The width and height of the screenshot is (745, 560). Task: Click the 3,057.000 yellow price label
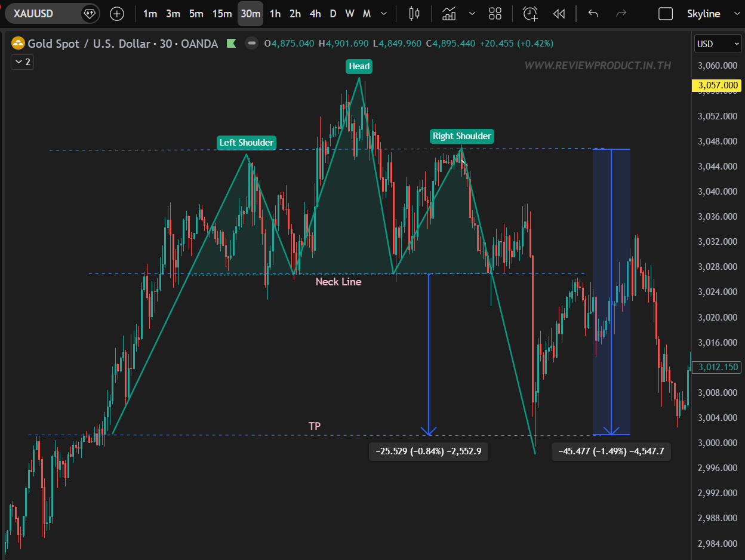(716, 86)
